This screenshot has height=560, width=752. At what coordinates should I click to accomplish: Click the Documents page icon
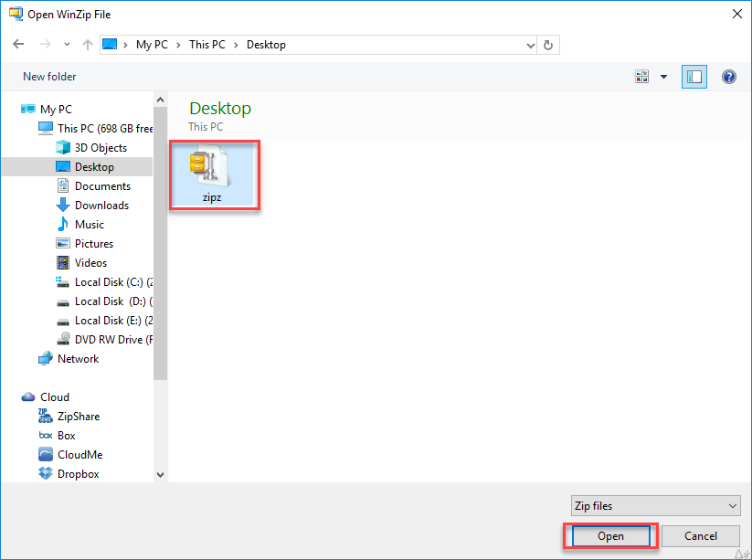(x=63, y=185)
